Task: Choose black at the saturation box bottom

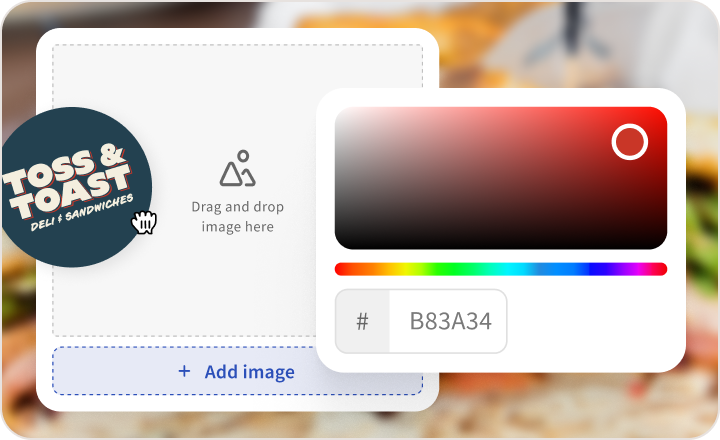Action: click(501, 243)
